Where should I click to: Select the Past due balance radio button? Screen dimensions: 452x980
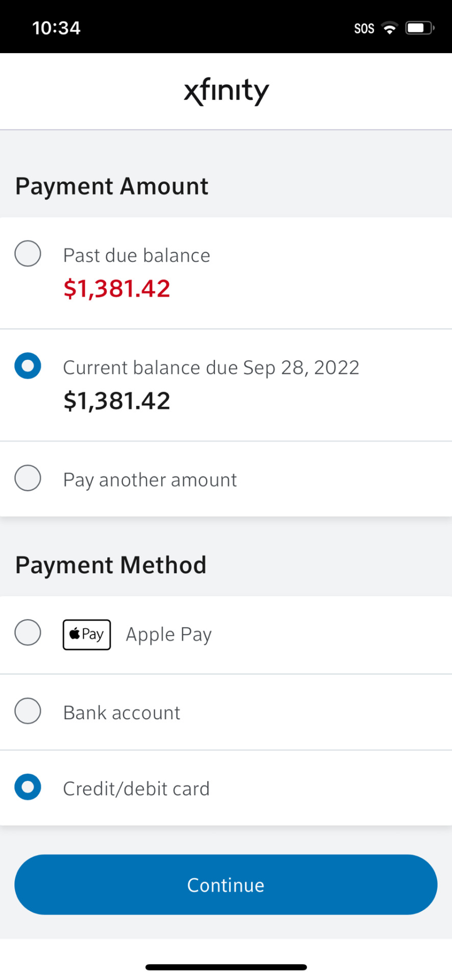28,254
